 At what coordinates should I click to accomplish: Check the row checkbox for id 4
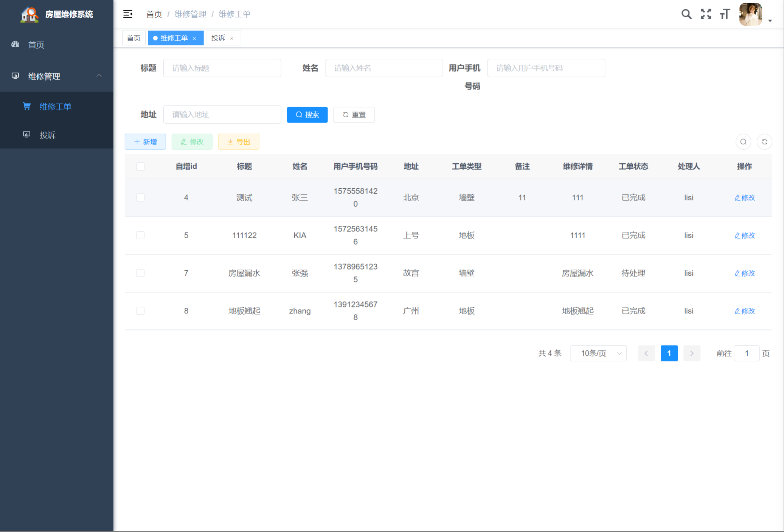tap(140, 197)
